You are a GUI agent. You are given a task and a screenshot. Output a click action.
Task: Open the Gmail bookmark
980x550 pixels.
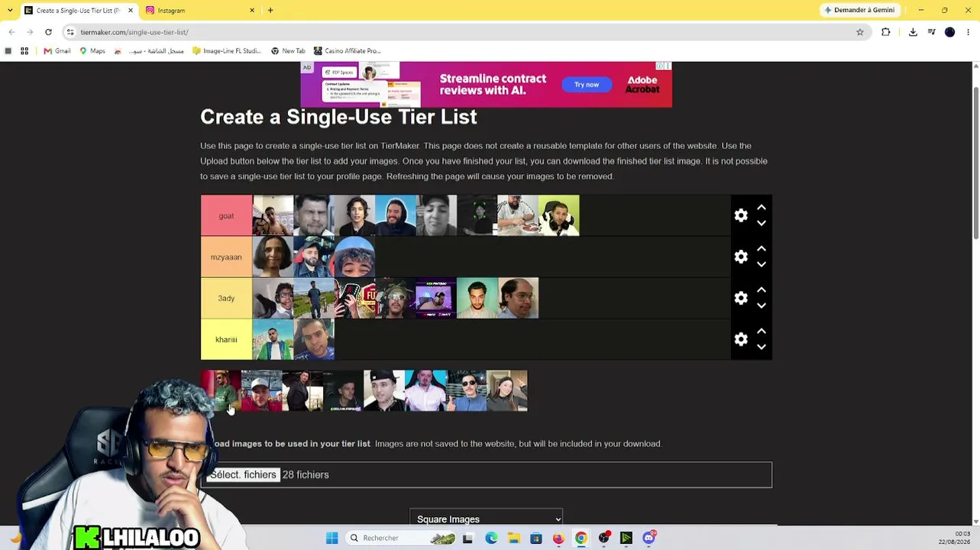point(57,51)
